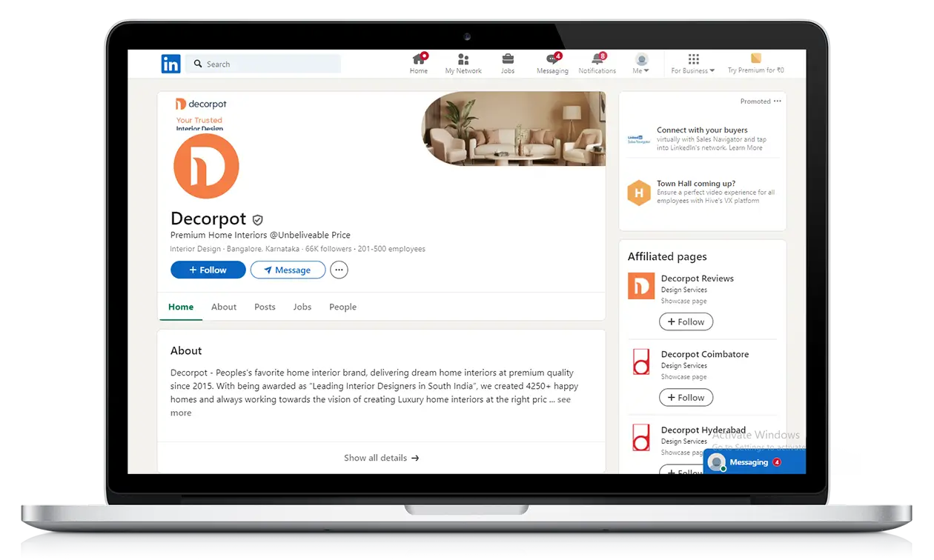Image resolution: width=934 pixels, height=560 pixels.
Task: Click the decorpot wordmark in the banner
Action: coord(201,104)
